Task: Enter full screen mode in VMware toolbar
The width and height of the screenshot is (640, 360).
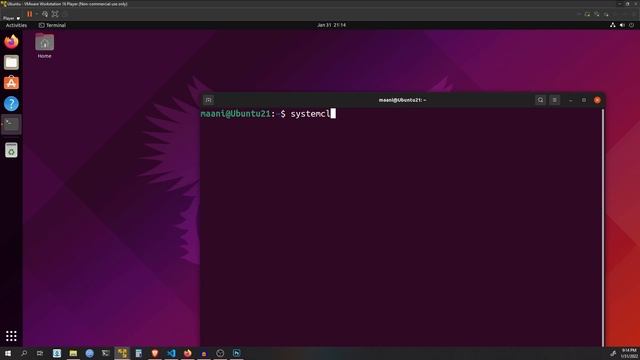Action: [55, 14]
